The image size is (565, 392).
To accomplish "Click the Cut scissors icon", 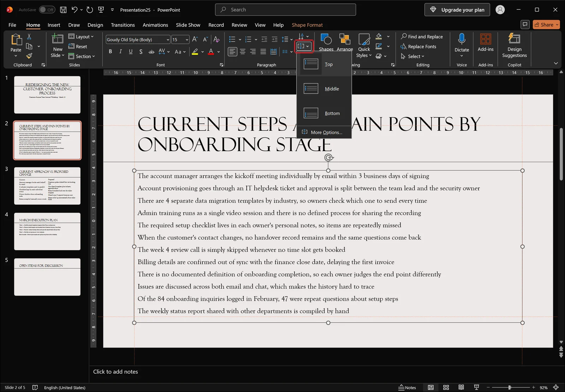I will click(29, 36).
